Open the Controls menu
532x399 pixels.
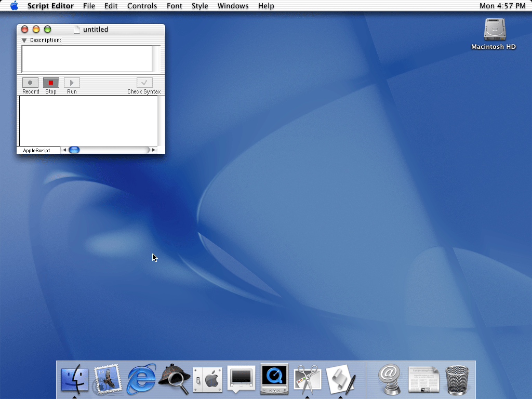[x=142, y=6]
